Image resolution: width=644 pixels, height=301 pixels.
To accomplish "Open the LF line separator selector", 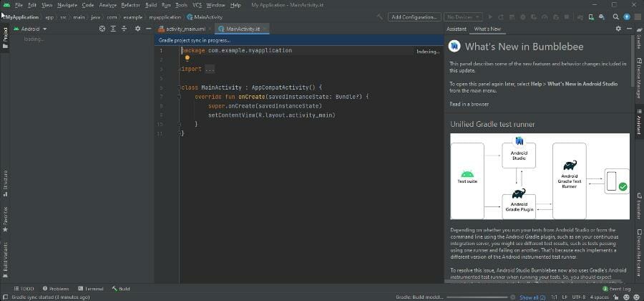I will pos(565,297).
